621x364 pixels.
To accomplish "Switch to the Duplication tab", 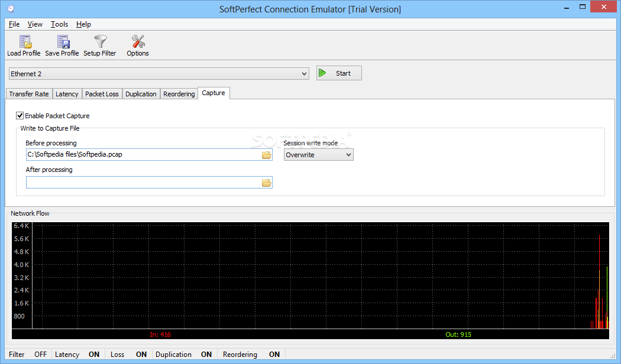I will 141,94.
